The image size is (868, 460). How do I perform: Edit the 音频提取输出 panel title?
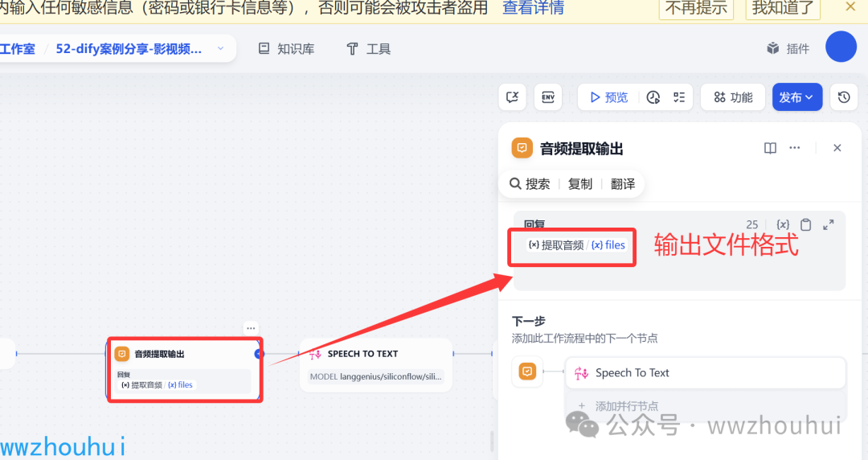[581, 149]
